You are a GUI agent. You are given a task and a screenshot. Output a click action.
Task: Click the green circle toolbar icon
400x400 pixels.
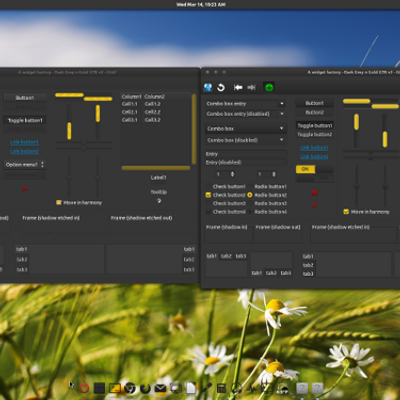(x=269, y=87)
